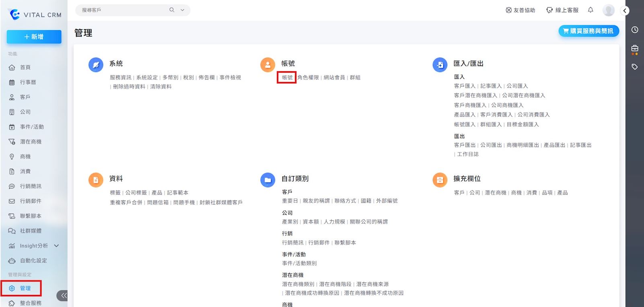The width and height of the screenshot is (644, 307).
Task: Select 自動化設定 in the sidebar
Action: [33, 261]
